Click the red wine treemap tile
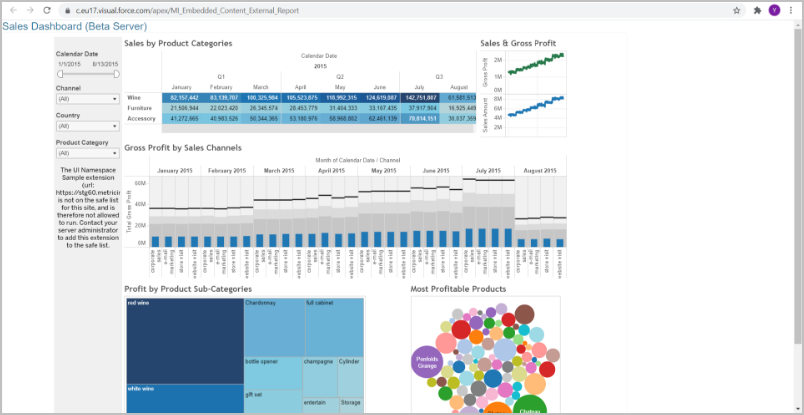 pos(184,340)
